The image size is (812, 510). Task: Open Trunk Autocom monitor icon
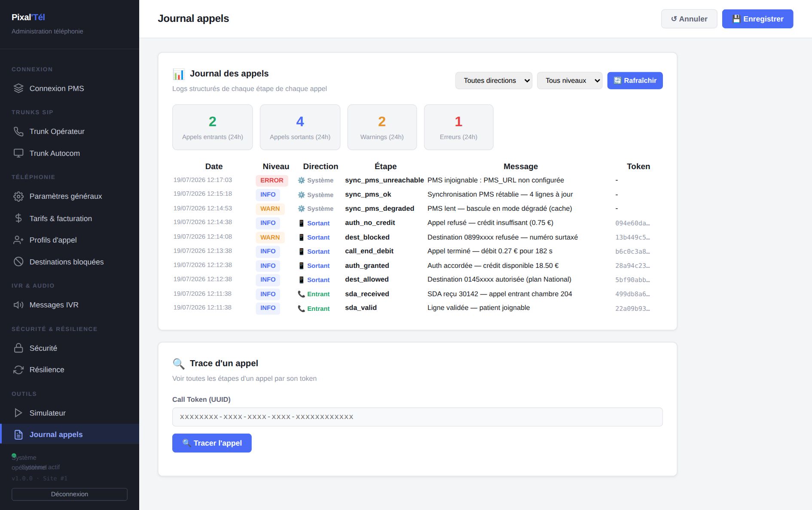click(x=18, y=153)
